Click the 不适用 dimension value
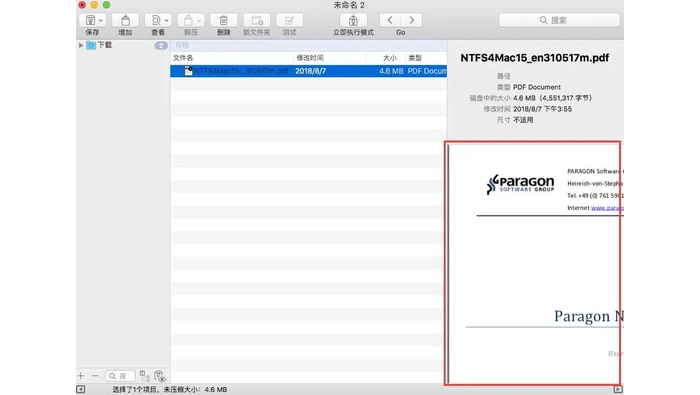The image size is (700, 395). pyautogui.click(x=523, y=120)
